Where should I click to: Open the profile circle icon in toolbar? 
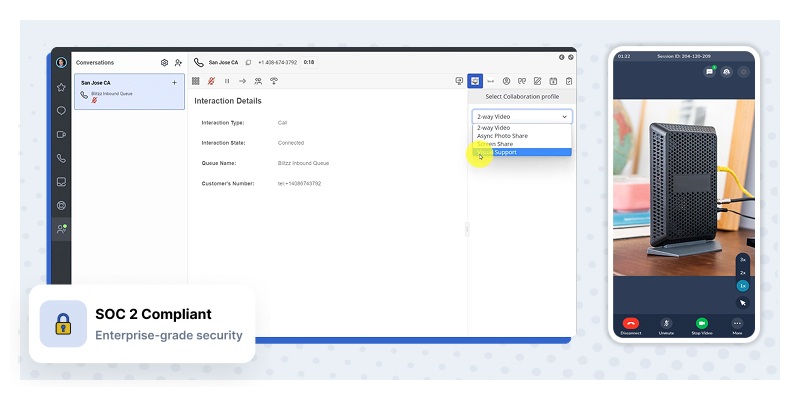click(506, 81)
